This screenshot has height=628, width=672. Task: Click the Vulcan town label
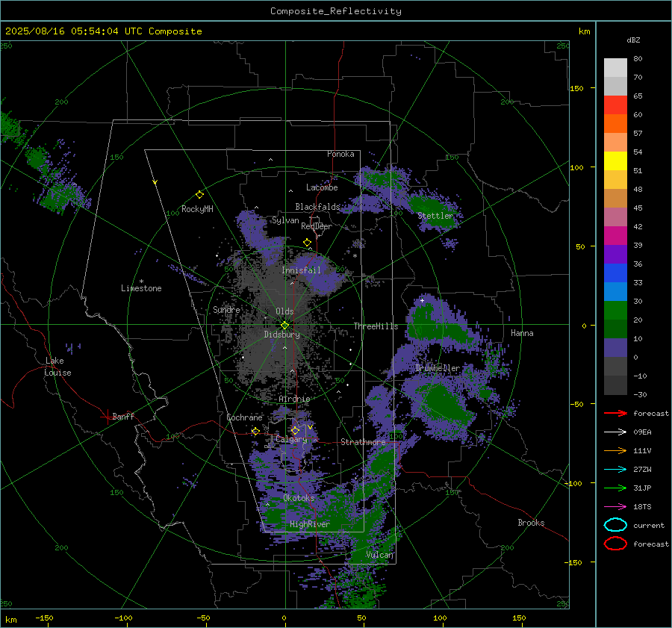click(x=379, y=555)
